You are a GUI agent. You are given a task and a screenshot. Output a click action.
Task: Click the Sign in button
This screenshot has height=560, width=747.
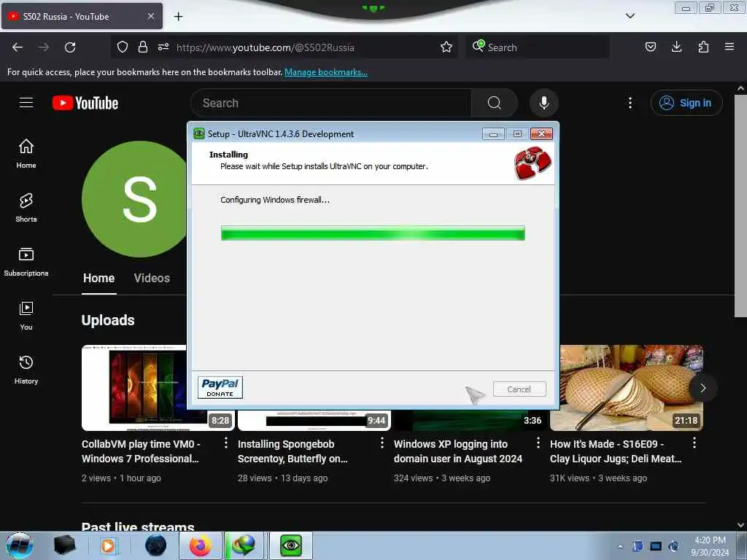pos(686,103)
